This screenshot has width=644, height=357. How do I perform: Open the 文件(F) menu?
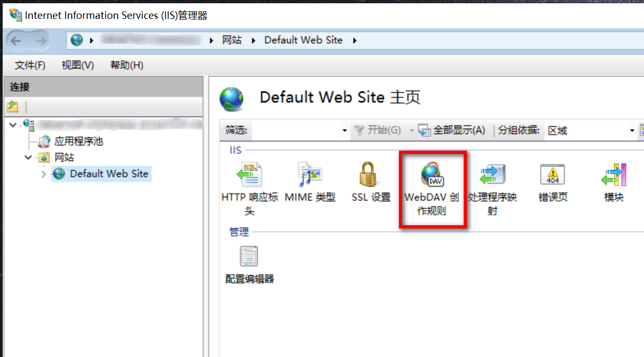[x=30, y=65]
